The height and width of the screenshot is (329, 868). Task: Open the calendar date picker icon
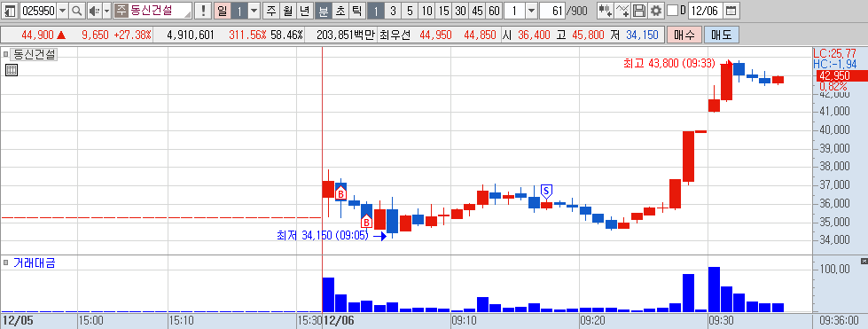[x=731, y=11]
